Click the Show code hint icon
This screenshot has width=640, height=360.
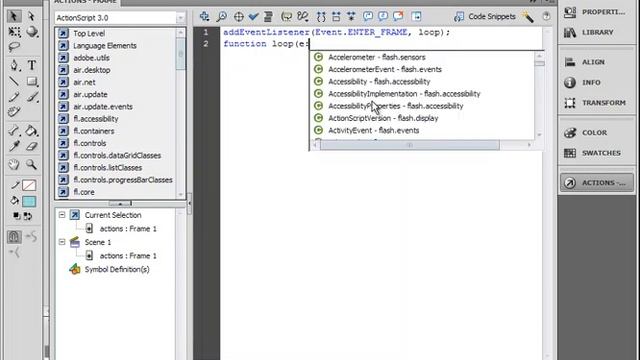(x=287, y=16)
